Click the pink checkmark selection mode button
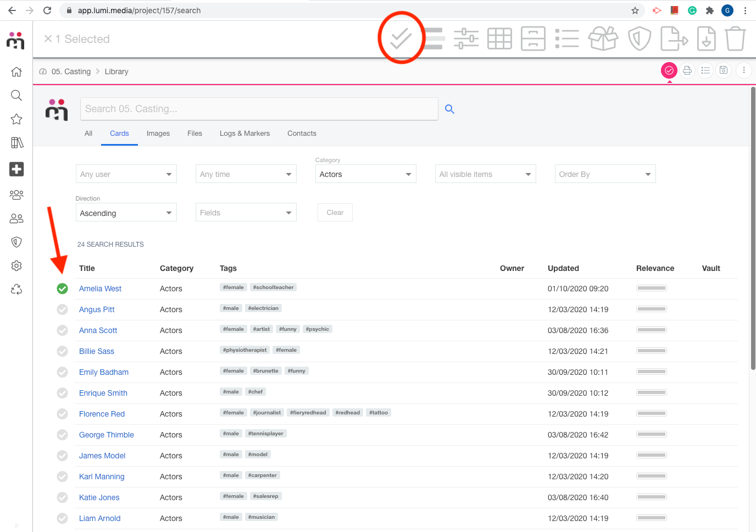This screenshot has width=756, height=532. tap(669, 70)
